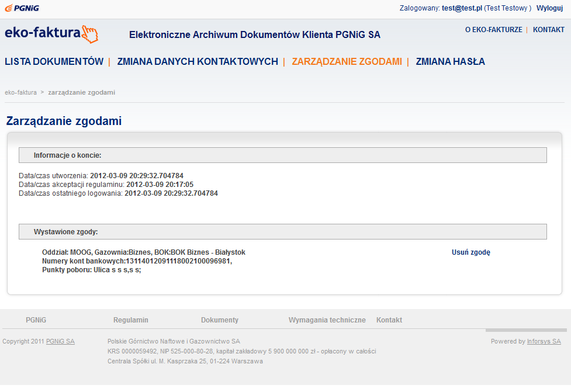Image resolution: width=571 pixels, height=392 pixels.
Task: Click the eko-faktura breadcrumb link
Action: click(21, 92)
